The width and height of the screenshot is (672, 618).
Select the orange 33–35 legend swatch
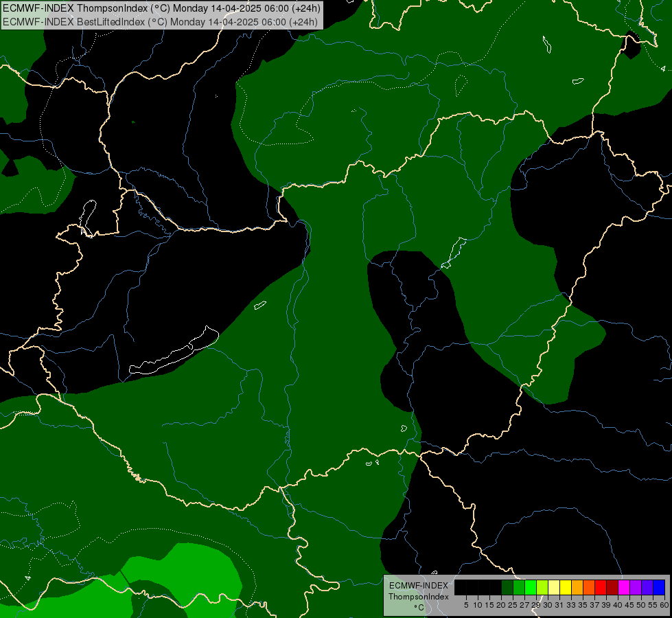(x=577, y=587)
